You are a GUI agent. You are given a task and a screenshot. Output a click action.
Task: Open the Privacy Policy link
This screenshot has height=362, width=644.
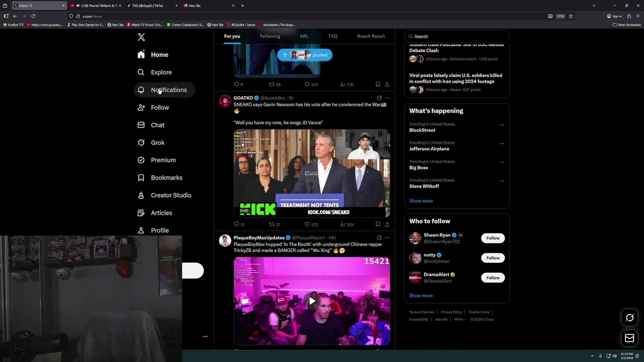point(451,312)
